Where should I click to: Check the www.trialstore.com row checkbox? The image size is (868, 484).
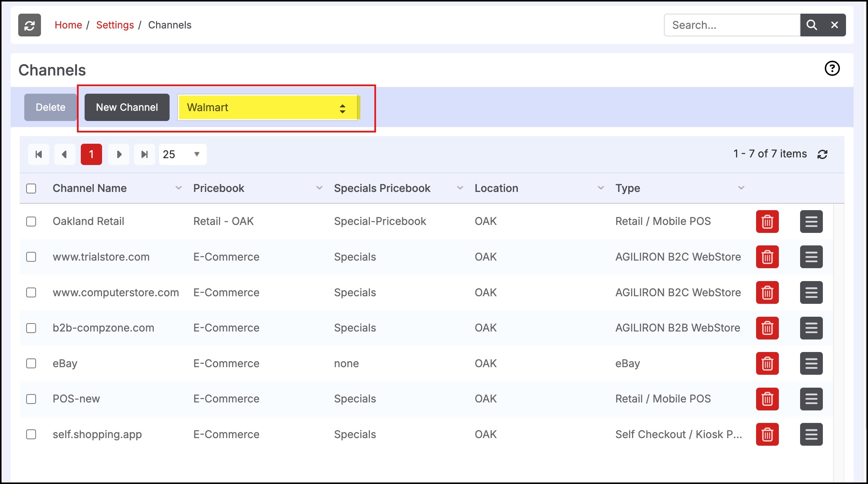click(x=31, y=257)
